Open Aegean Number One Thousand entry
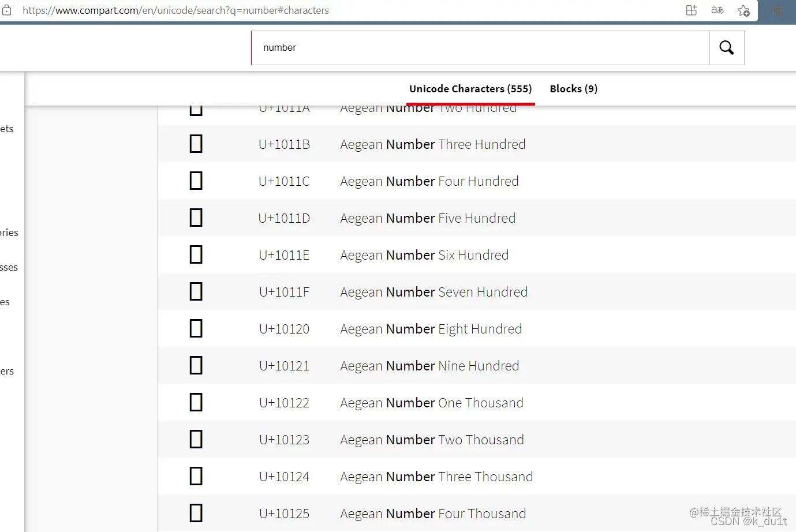The image size is (796, 532). pos(432,403)
